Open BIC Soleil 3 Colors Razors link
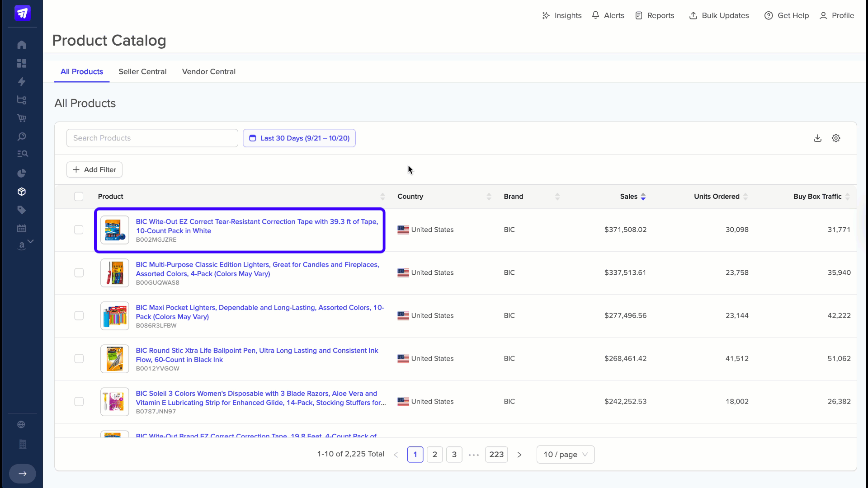The height and width of the screenshot is (488, 868). tap(261, 398)
